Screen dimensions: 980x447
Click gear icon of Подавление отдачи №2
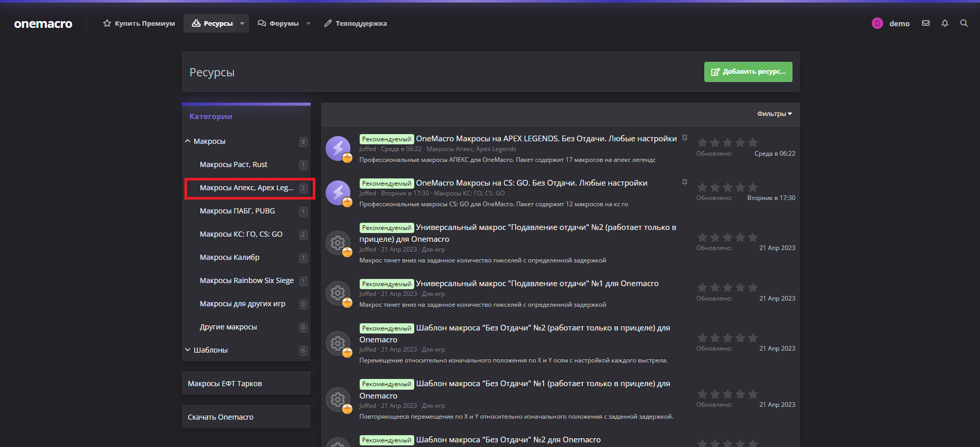[338, 243]
